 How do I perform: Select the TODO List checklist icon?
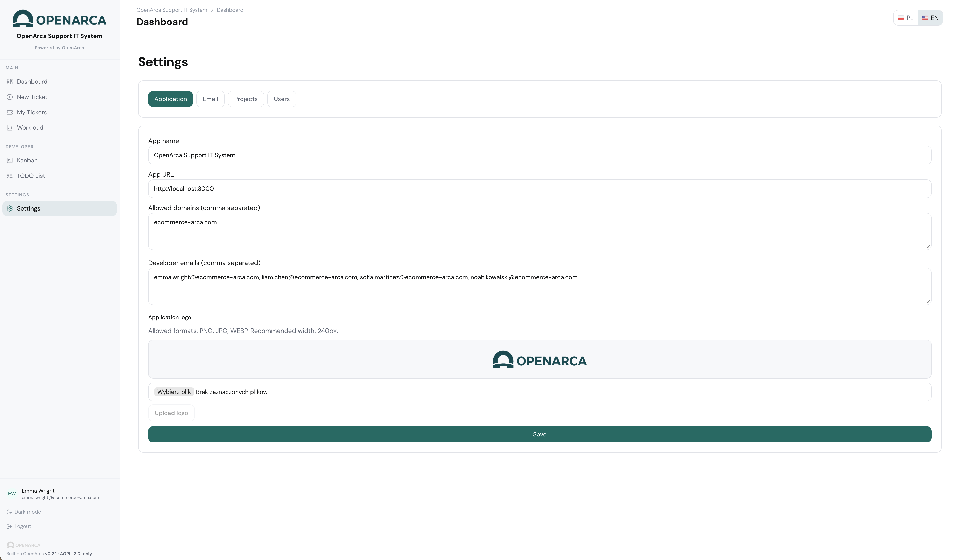(9, 175)
